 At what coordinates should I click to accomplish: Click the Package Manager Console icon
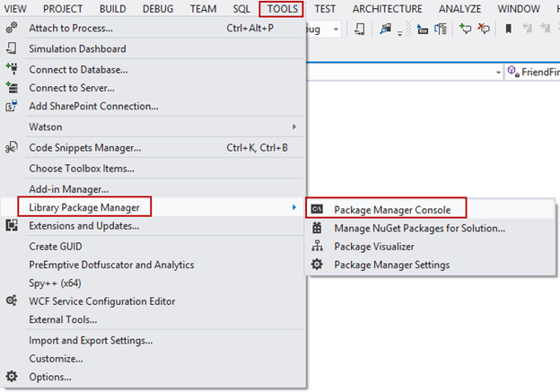[317, 209]
